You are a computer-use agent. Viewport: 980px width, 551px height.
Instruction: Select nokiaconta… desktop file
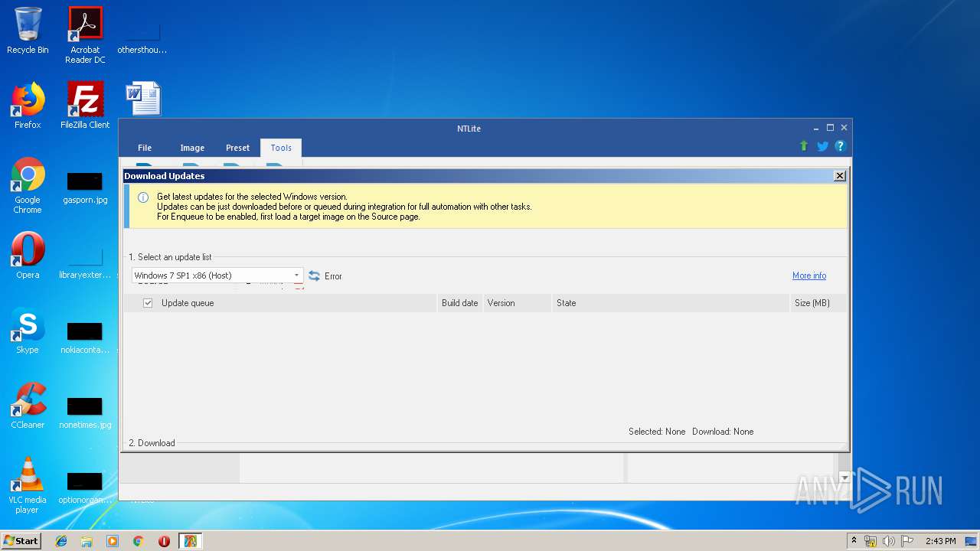[x=85, y=339]
